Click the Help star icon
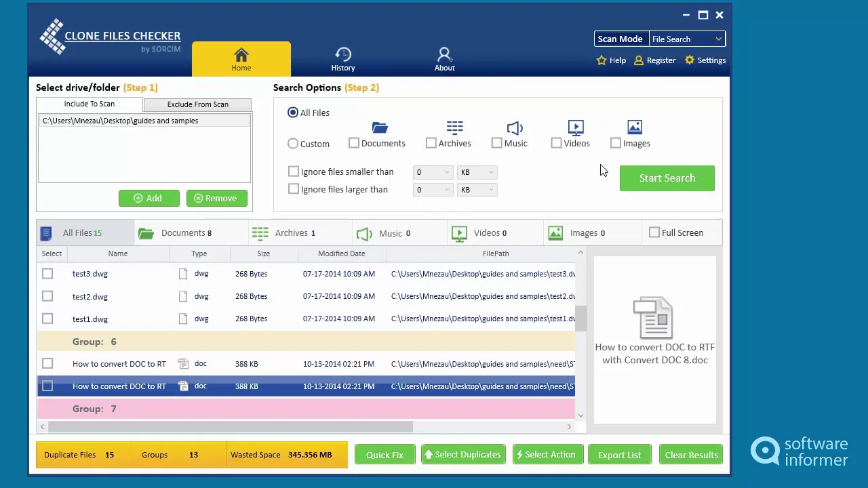Image resolution: width=868 pixels, height=488 pixels. coord(601,60)
